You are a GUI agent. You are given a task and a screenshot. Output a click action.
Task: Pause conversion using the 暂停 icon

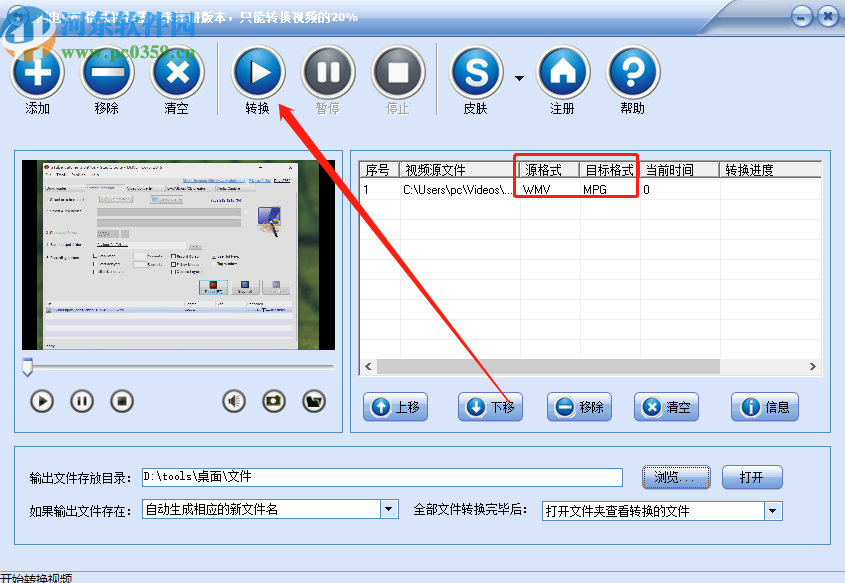328,72
